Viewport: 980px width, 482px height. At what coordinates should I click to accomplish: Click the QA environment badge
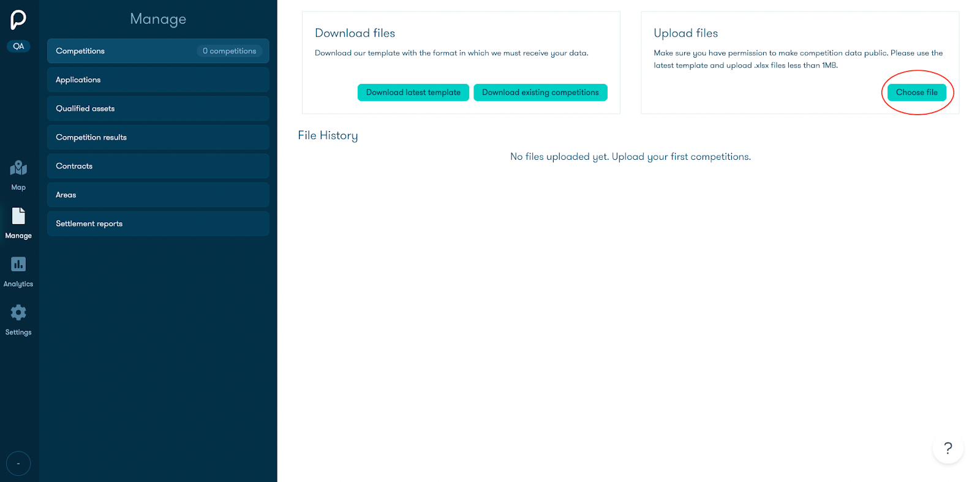[x=18, y=47]
